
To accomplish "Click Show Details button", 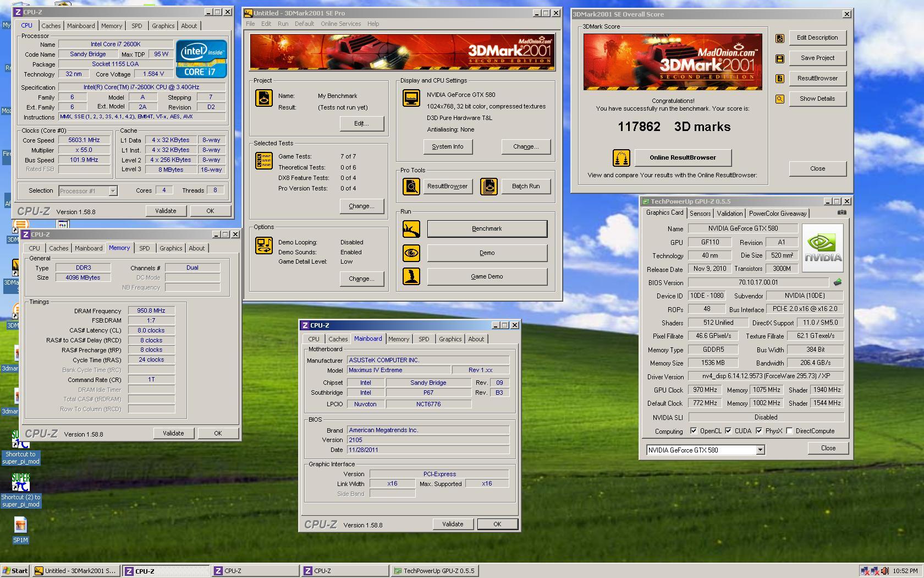I will (817, 99).
